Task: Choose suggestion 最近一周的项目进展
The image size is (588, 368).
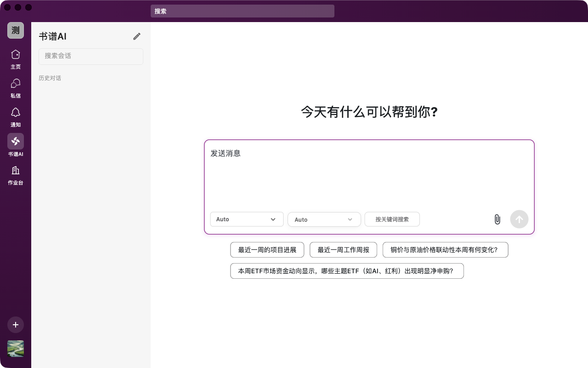Action: point(267,250)
